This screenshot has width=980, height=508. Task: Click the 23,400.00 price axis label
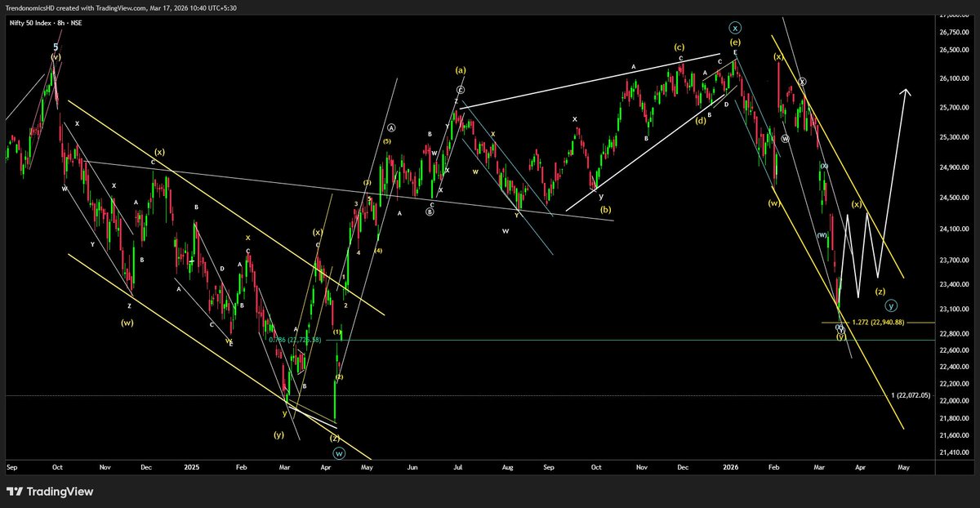[955, 284]
